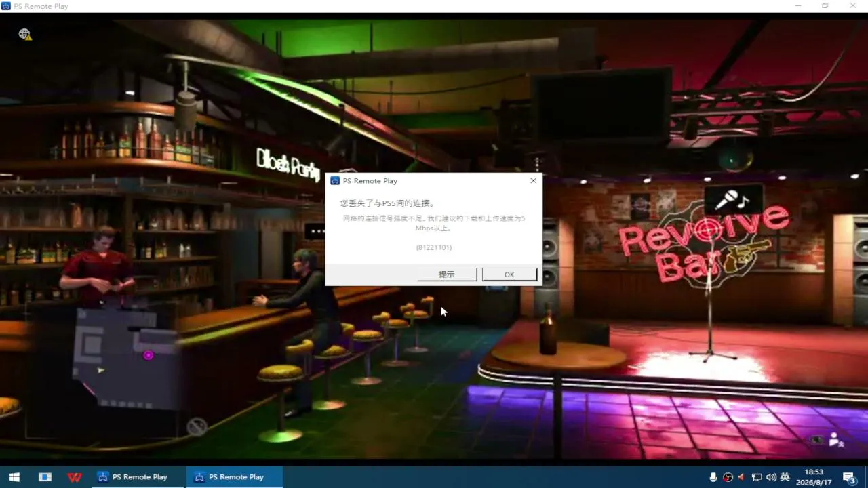Click the OK button in the dialog
Viewport: 868px width, 488px height.
(x=509, y=274)
